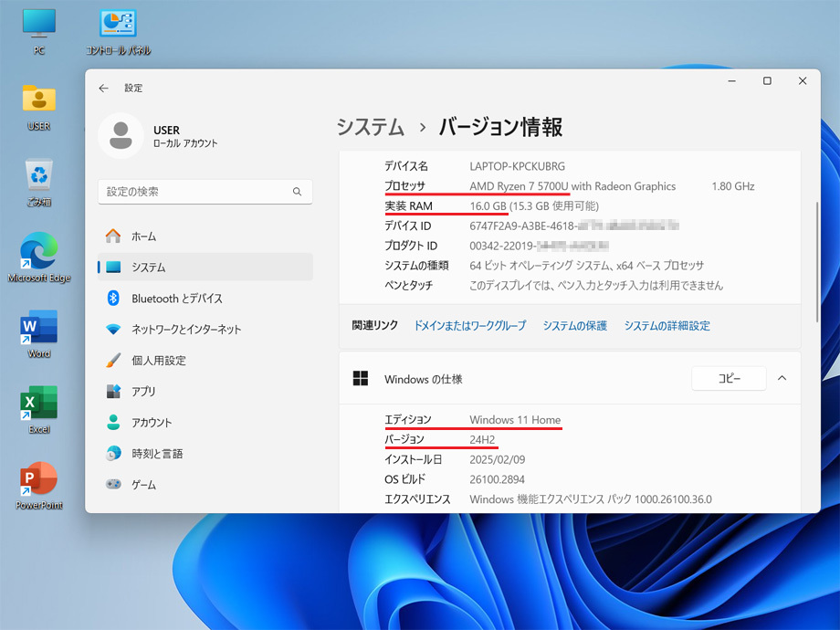Click the 設定の検索 search field
The width and height of the screenshot is (840, 630).
pos(205,191)
